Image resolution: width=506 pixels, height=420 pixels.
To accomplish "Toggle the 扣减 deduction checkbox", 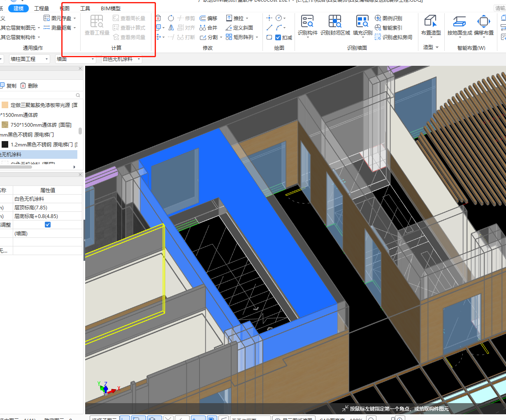I will point(278,37).
